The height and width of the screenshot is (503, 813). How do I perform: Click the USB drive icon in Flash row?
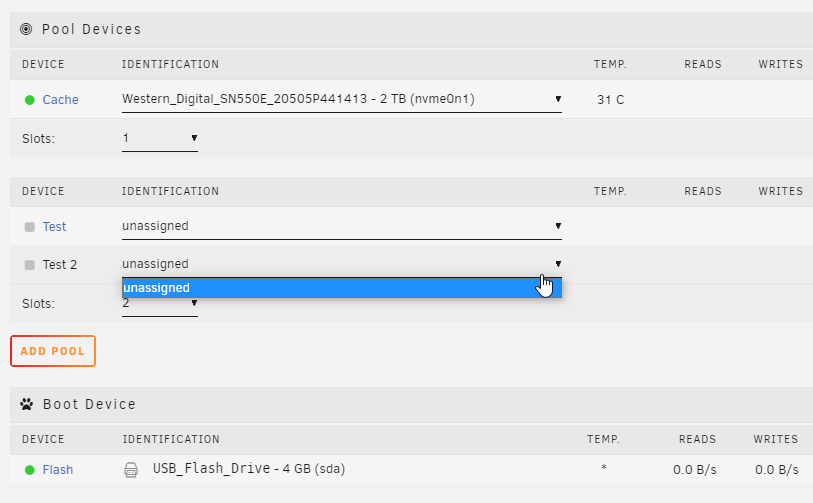[x=131, y=470]
